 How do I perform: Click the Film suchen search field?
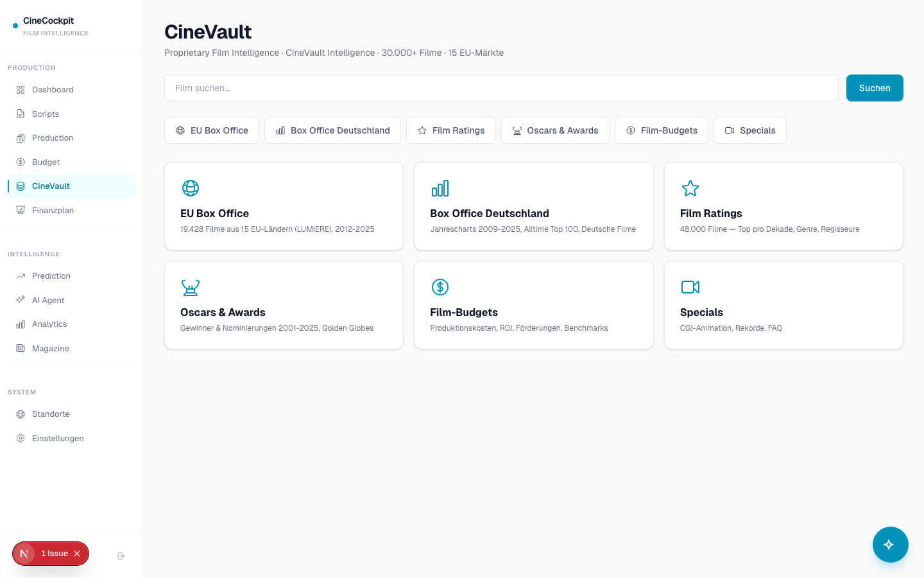(x=501, y=88)
